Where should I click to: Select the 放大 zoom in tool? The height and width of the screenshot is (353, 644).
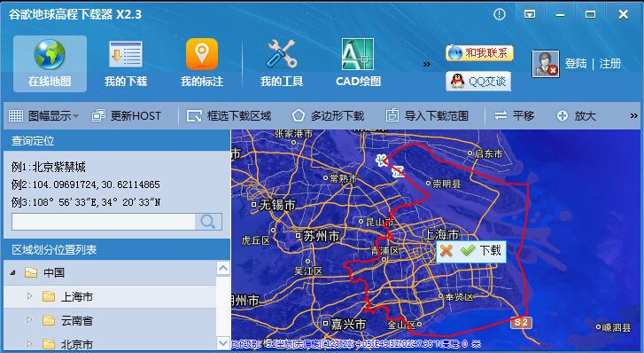576,115
